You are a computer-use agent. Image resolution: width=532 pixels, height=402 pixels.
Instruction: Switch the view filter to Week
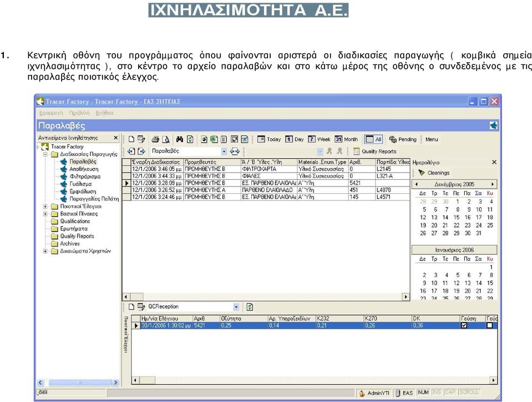point(320,139)
